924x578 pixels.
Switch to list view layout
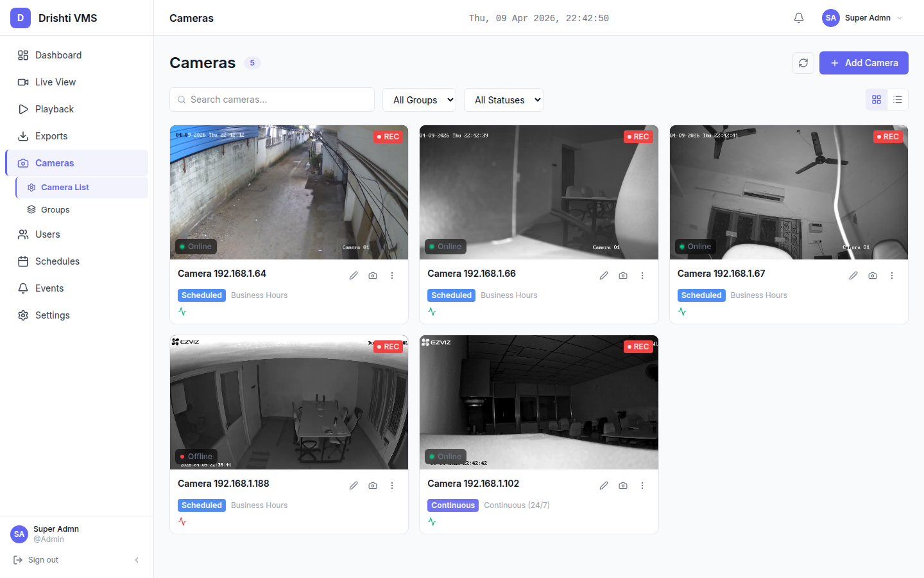click(x=897, y=100)
